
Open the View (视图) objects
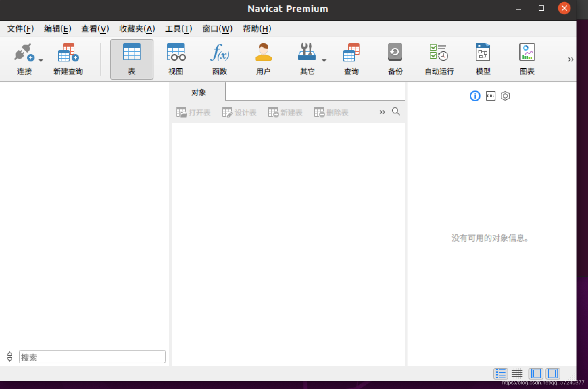pyautogui.click(x=176, y=53)
